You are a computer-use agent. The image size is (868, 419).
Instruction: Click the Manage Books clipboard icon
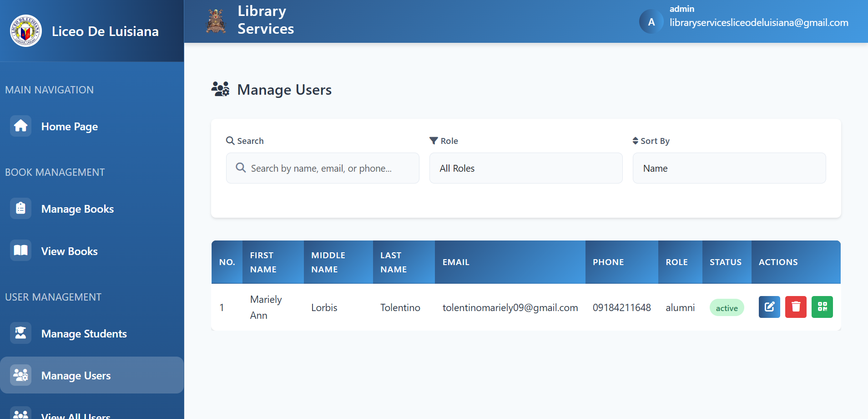pyautogui.click(x=20, y=208)
